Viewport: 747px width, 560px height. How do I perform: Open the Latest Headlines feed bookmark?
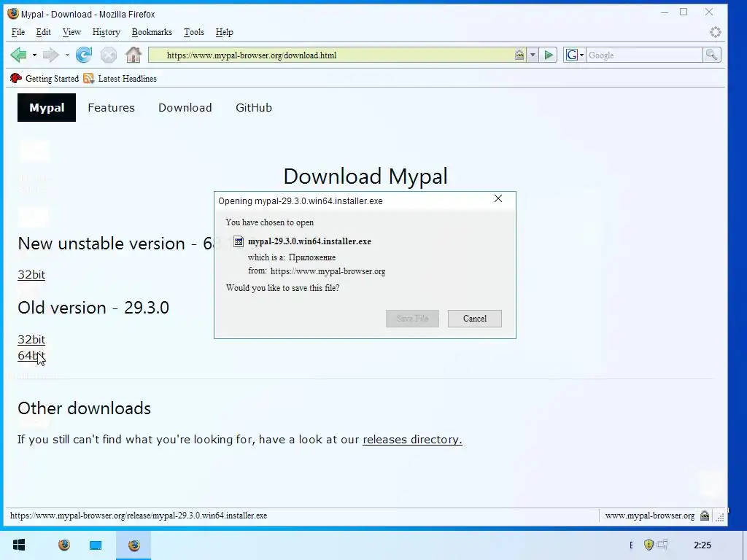tap(120, 79)
